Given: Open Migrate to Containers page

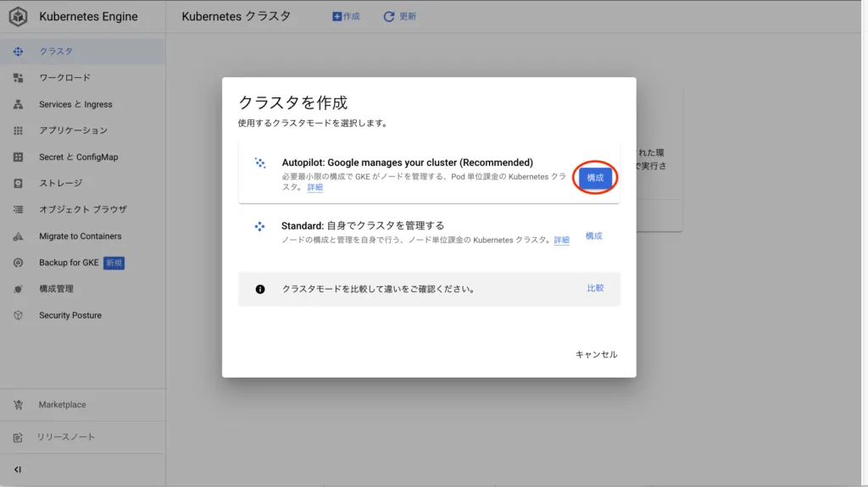Looking at the screenshot, I should tap(82, 236).
